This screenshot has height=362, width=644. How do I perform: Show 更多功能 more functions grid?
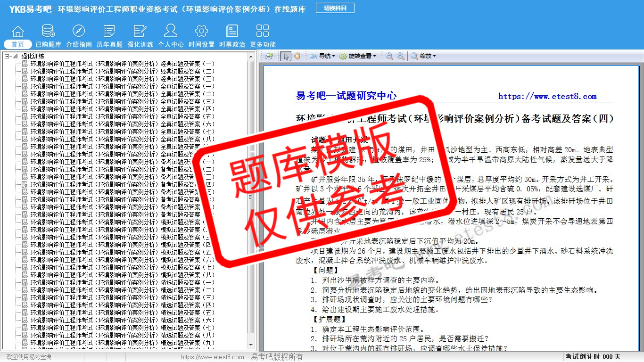pyautogui.click(x=263, y=36)
